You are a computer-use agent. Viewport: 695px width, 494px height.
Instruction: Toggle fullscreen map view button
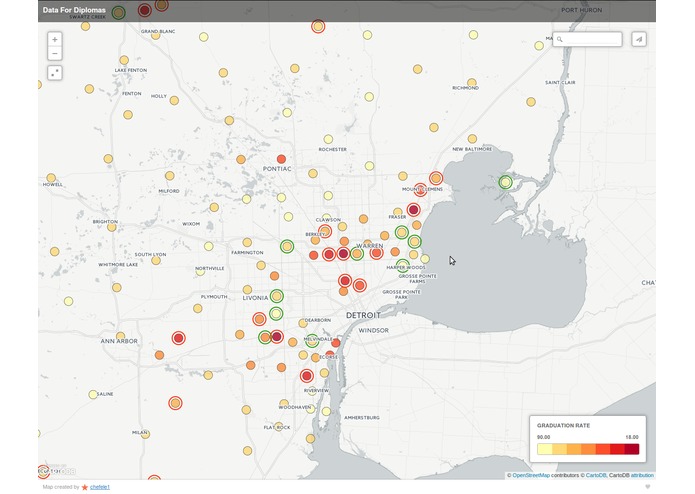(55, 73)
